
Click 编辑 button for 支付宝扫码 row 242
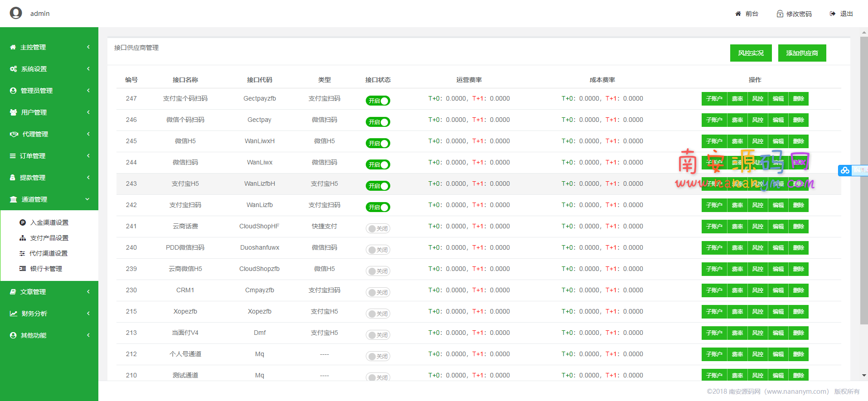pyautogui.click(x=778, y=205)
